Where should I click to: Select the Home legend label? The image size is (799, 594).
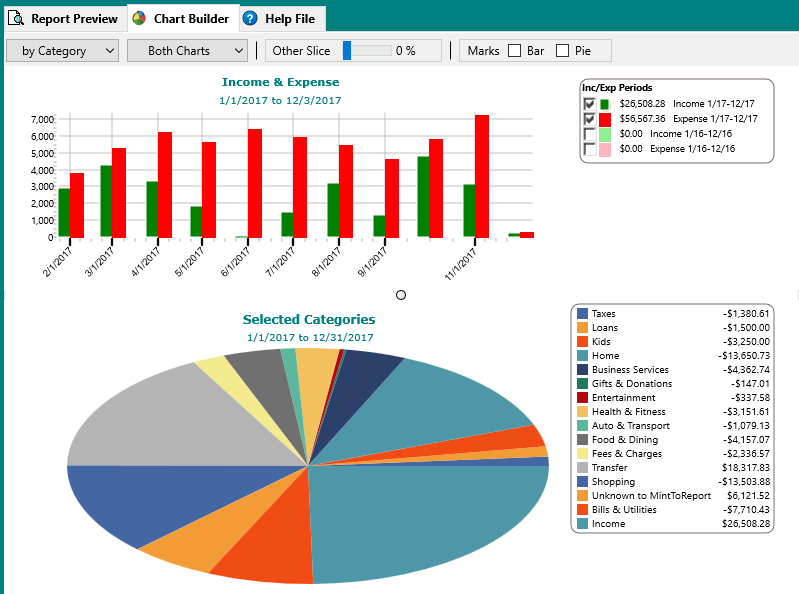tap(605, 356)
